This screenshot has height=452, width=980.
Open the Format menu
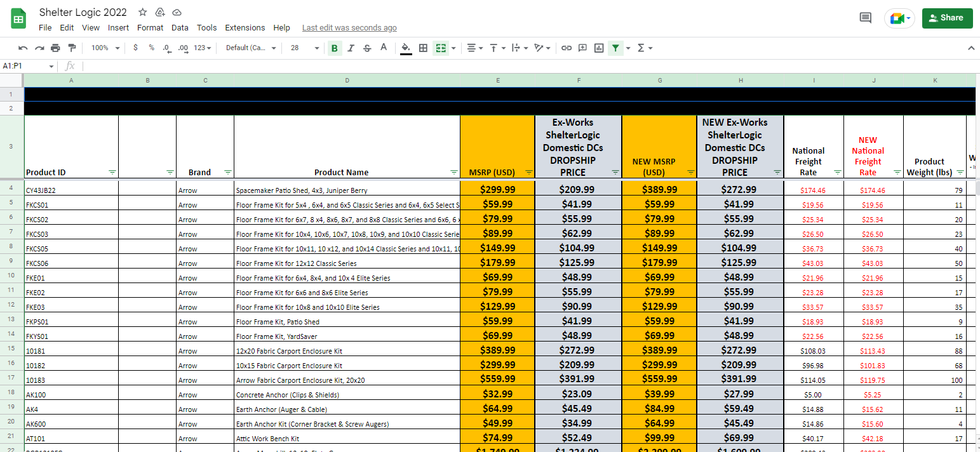pyautogui.click(x=150, y=28)
